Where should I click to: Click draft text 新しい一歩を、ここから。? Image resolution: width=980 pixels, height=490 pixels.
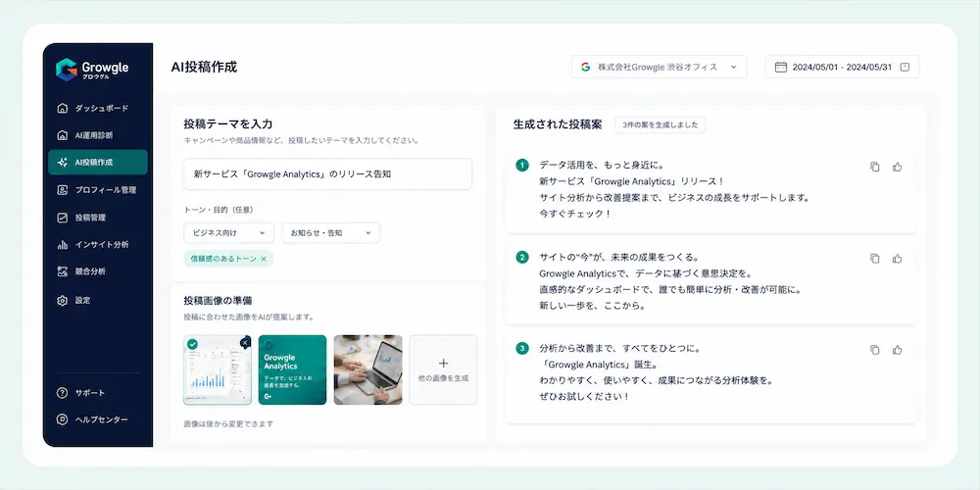[592, 306]
